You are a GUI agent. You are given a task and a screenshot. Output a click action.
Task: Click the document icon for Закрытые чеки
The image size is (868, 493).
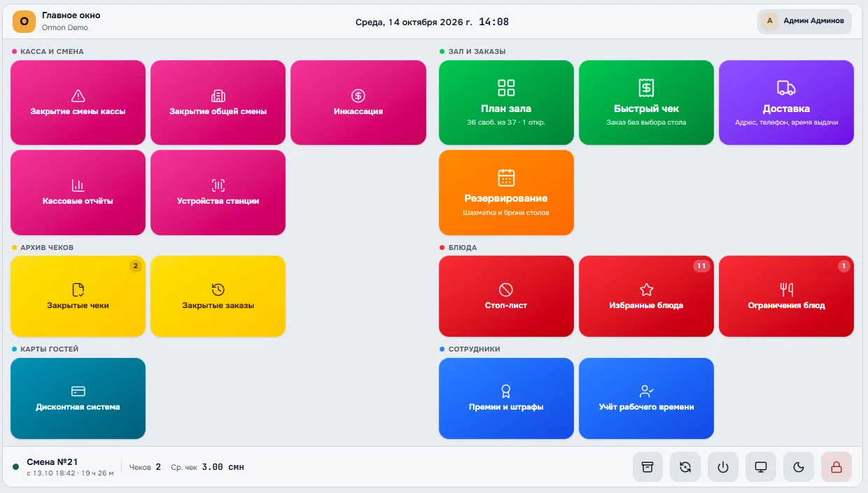click(x=78, y=290)
